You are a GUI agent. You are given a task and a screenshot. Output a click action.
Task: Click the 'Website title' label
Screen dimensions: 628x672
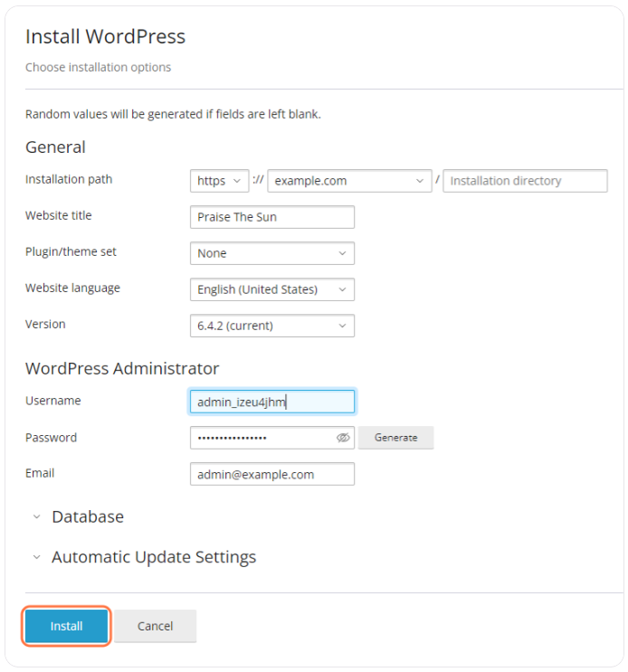pyautogui.click(x=58, y=215)
